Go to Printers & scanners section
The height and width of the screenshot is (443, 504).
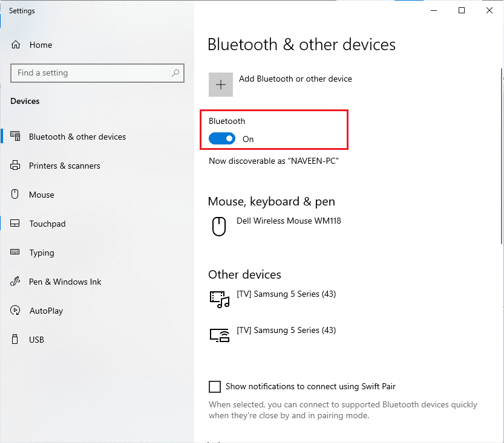click(x=65, y=166)
